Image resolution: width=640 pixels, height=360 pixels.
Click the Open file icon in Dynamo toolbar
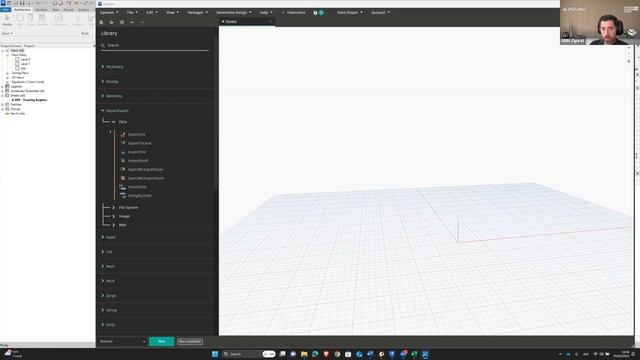click(111, 22)
